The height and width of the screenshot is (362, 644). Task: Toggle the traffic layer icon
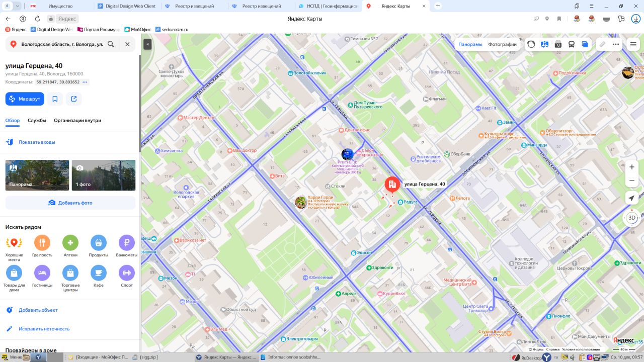(x=531, y=44)
